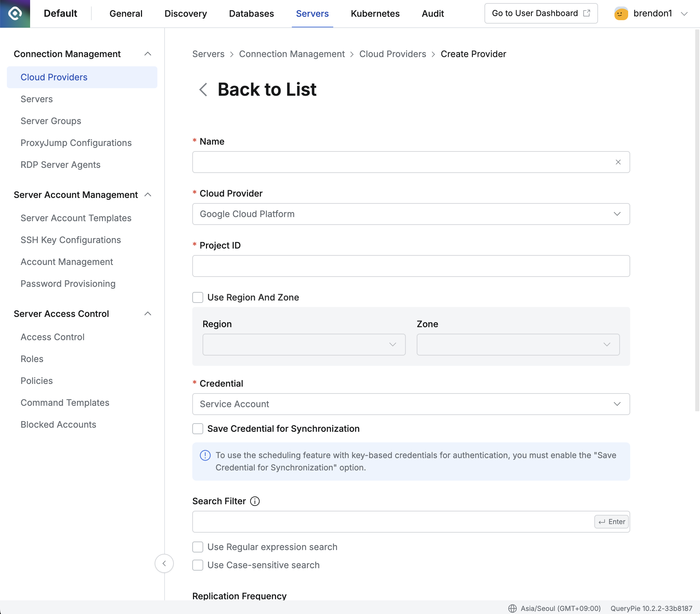
Task: Collapse the sidebar with the chevron button
Action: point(164,564)
